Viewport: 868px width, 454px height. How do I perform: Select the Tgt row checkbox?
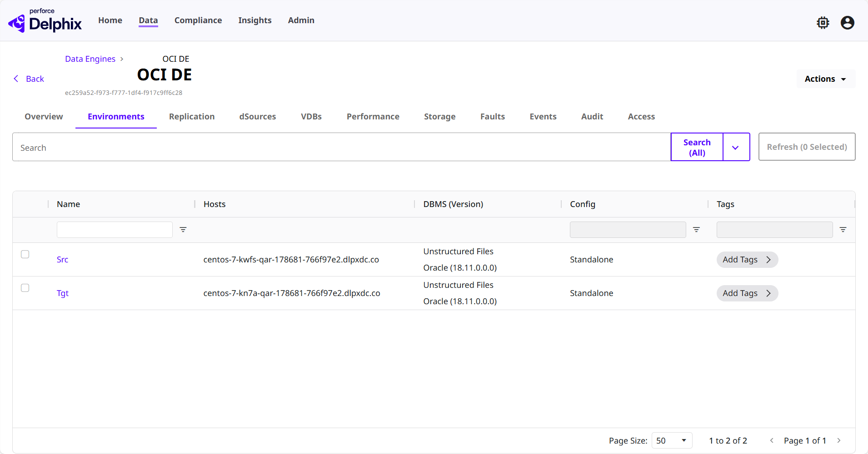pos(25,288)
